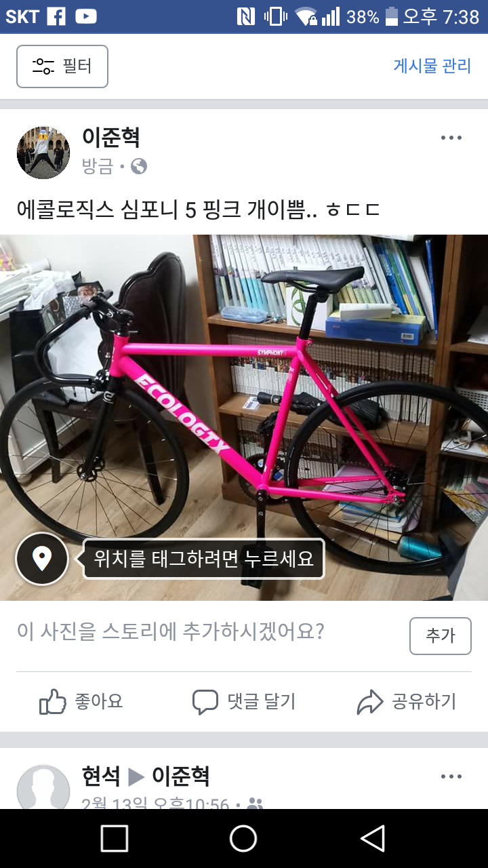Tap the share arrow icon
Viewport: 488px width, 868px height.
[370, 702]
